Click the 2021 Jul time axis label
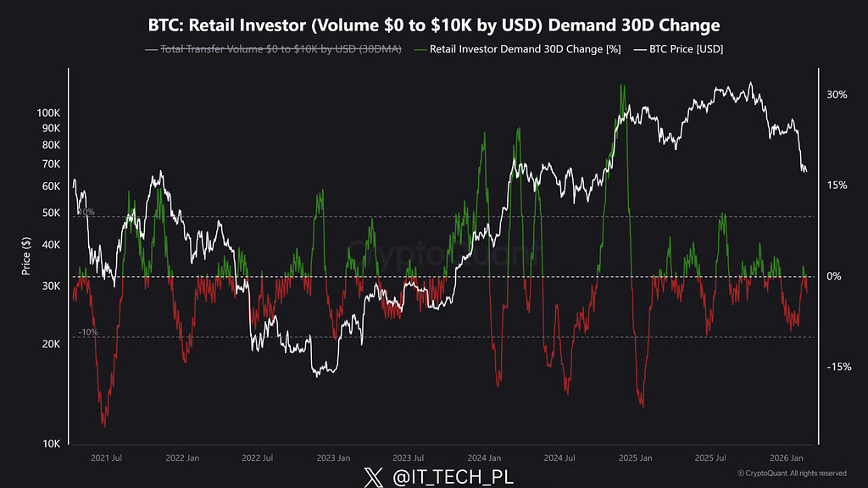 [106, 457]
